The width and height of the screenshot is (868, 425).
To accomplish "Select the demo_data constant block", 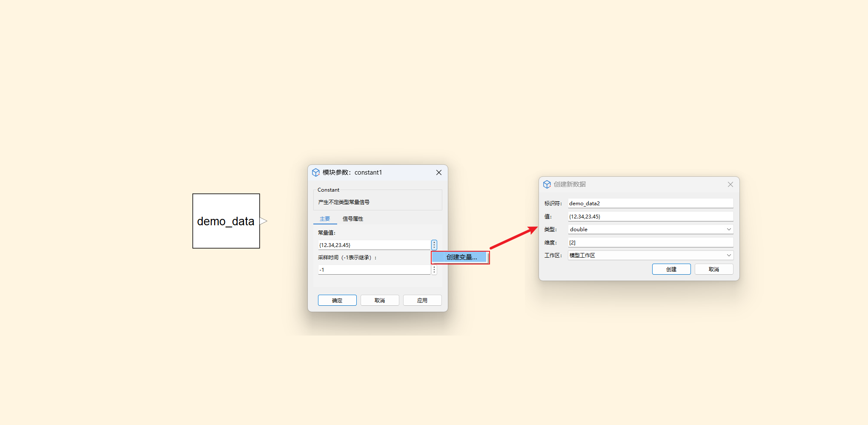I will pos(226,221).
